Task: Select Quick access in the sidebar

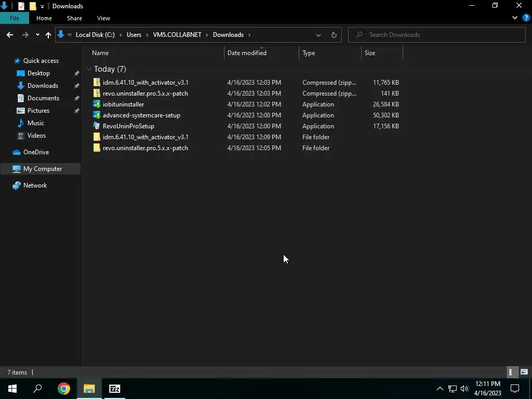Action: coord(41,61)
